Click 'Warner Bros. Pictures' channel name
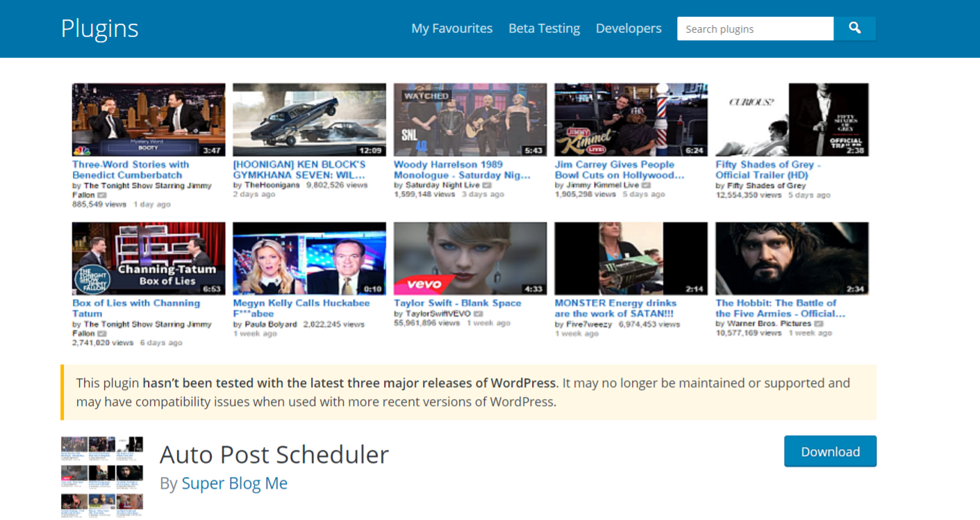This screenshot has width=980, height=520. 769,324
